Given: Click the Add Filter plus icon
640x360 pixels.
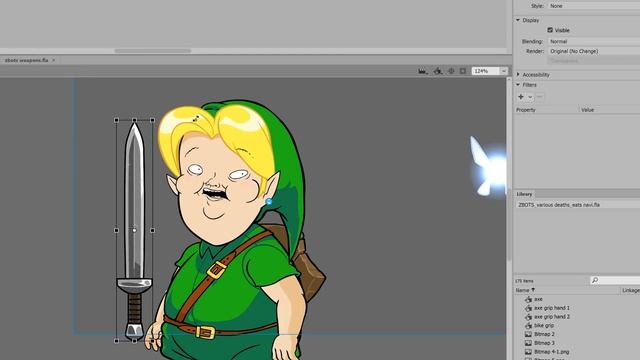Looking at the screenshot, I should pos(521,97).
